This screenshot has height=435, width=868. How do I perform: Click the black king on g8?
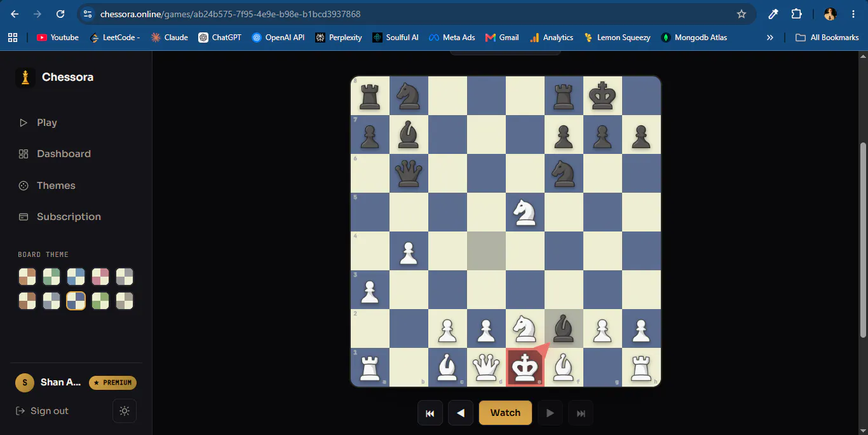click(602, 96)
